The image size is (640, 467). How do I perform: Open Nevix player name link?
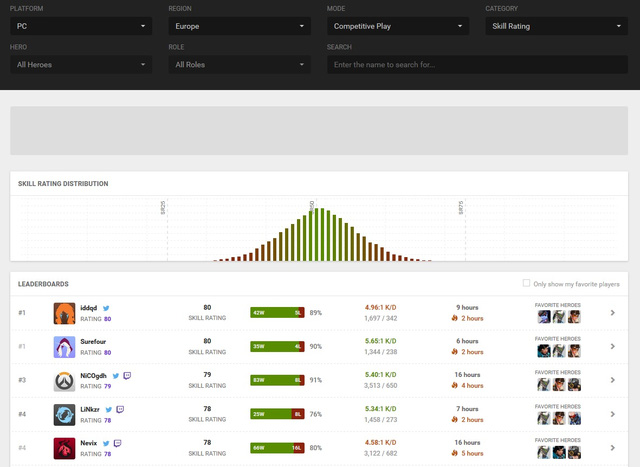pos(89,443)
